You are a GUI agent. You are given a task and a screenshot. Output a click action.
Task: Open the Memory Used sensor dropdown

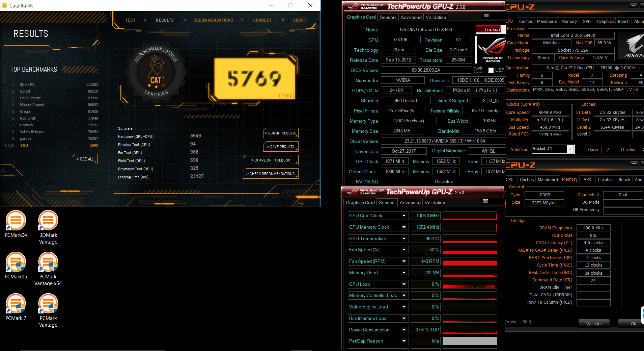(x=404, y=273)
